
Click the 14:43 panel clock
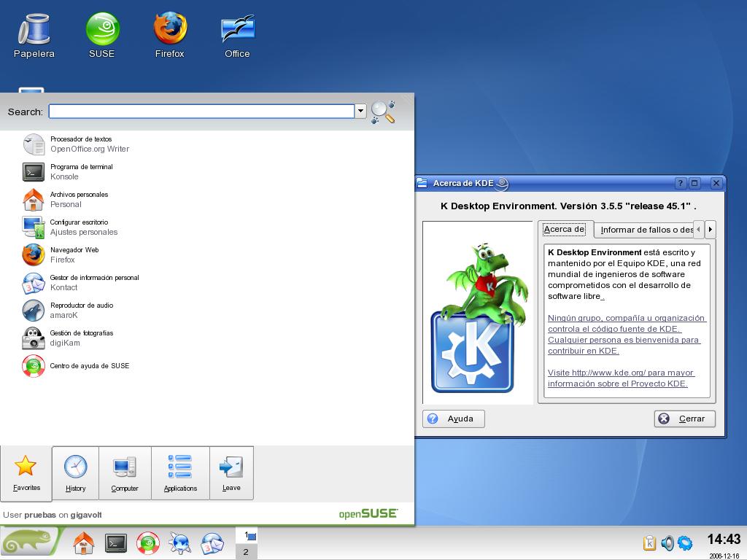(724, 540)
